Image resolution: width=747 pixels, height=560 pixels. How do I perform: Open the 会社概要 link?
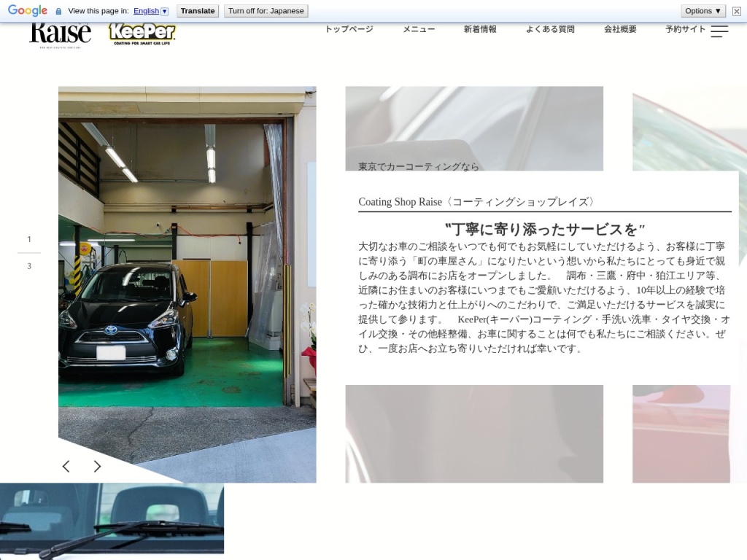pos(620,29)
